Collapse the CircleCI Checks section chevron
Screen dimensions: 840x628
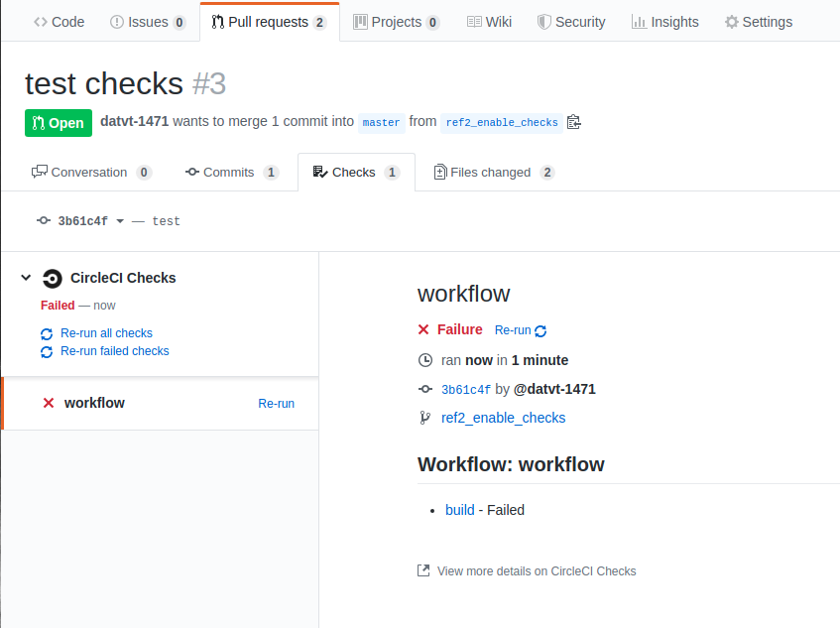coord(26,278)
